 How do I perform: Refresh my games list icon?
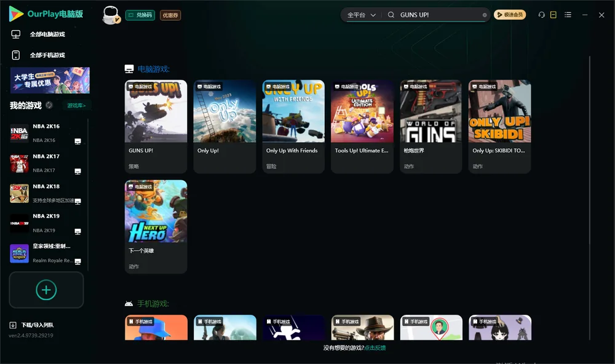pyautogui.click(x=49, y=105)
